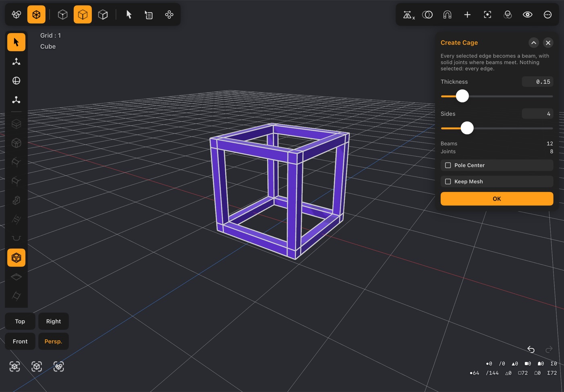Toggle the eye visibility icon
Screen dimensions: 564x392
(528, 15)
